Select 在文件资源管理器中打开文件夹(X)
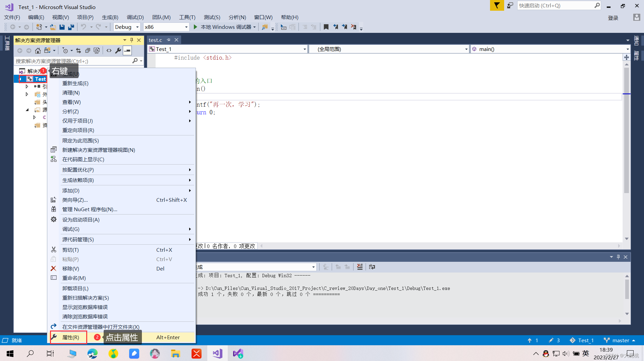This screenshot has width=644, height=361. point(121,327)
